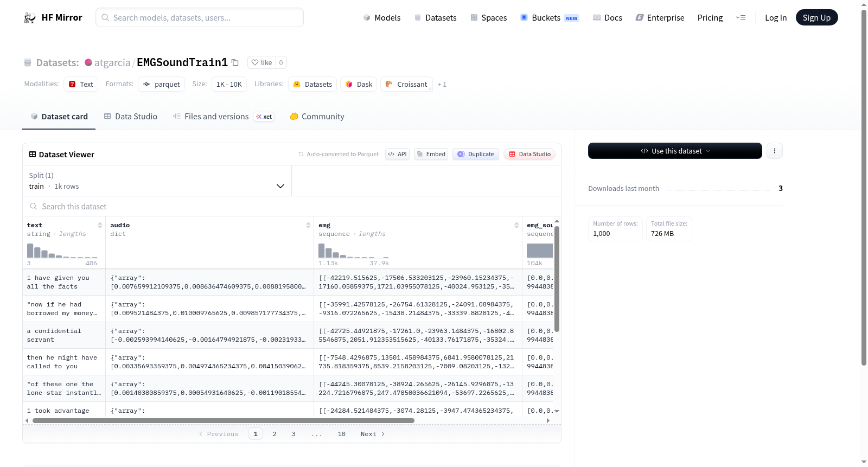
Task: Open atgarcia user profile link
Action: [x=112, y=62]
